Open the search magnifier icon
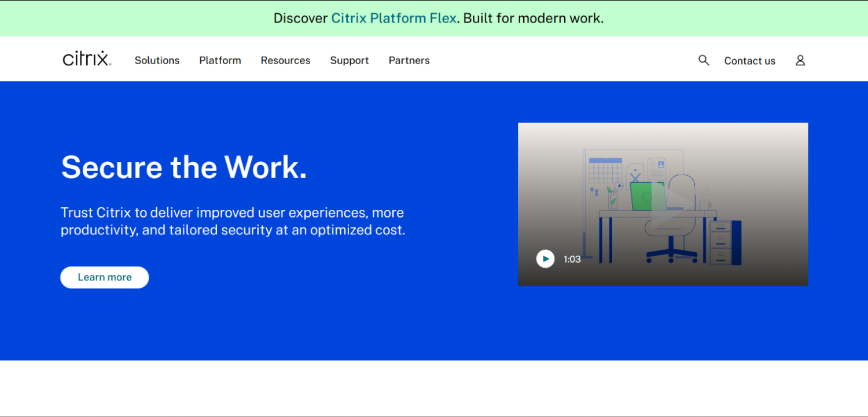The image size is (868, 417). pyautogui.click(x=704, y=60)
